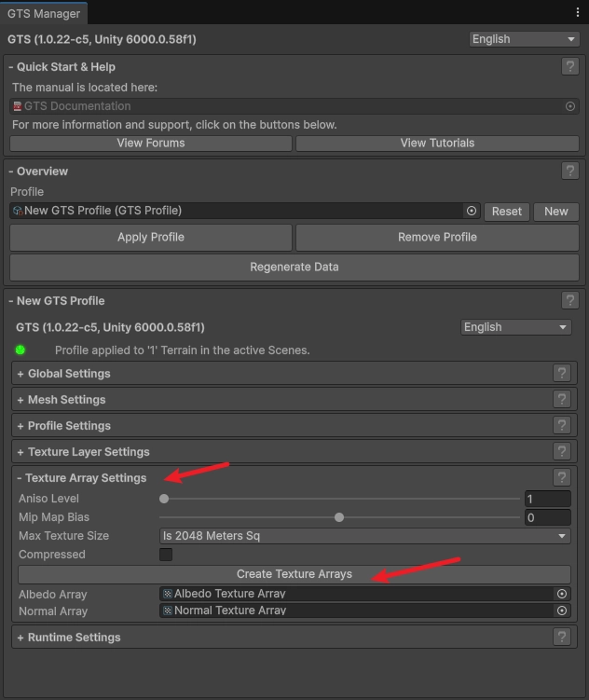Image resolution: width=589 pixels, height=700 pixels.
Task: Click the Albedo Texture Array object field
Action: coord(364,594)
